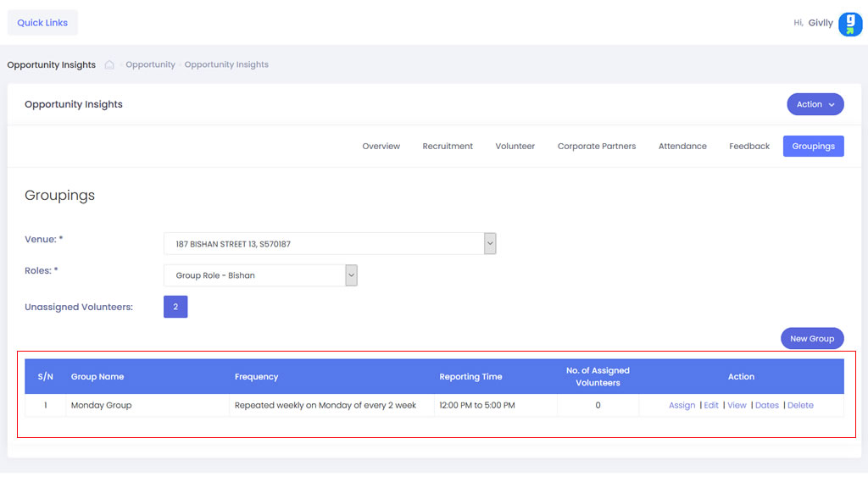The width and height of the screenshot is (868, 488).
Task: Edit the Monday Group
Action: click(x=711, y=406)
